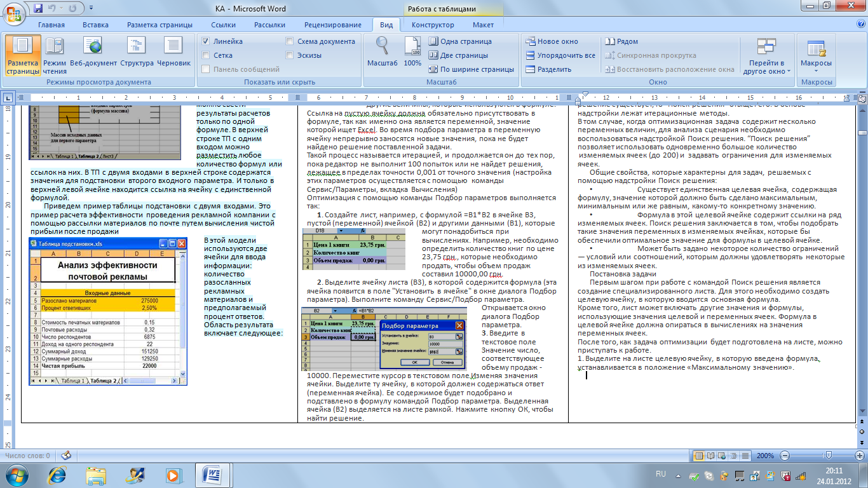
Task: Open the Ссылки ribbon tab
Action: 223,25
